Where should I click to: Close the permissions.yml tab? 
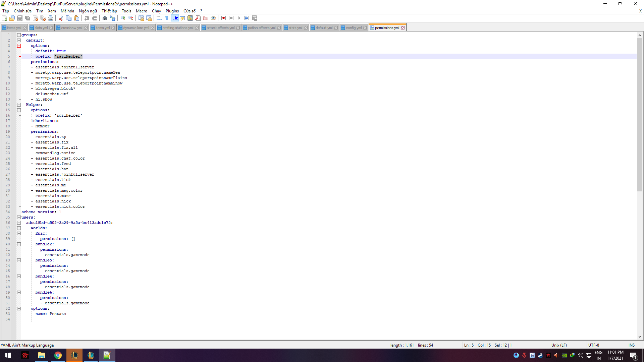click(x=403, y=28)
